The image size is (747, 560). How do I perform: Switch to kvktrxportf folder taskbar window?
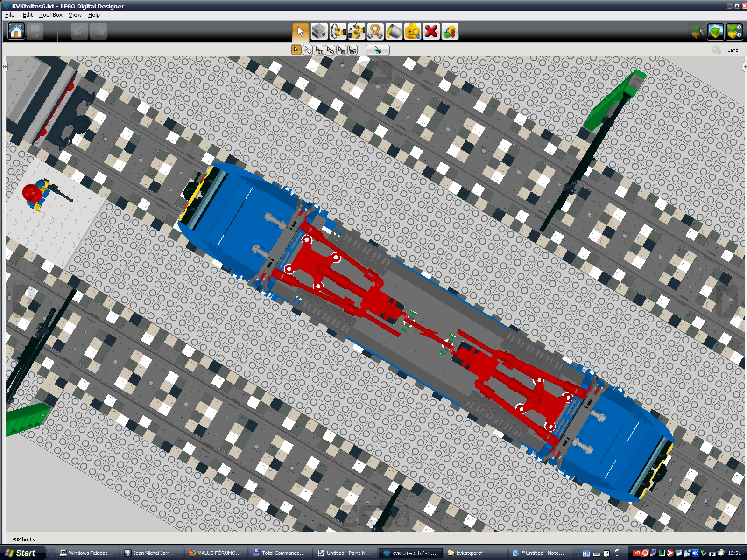474,553
